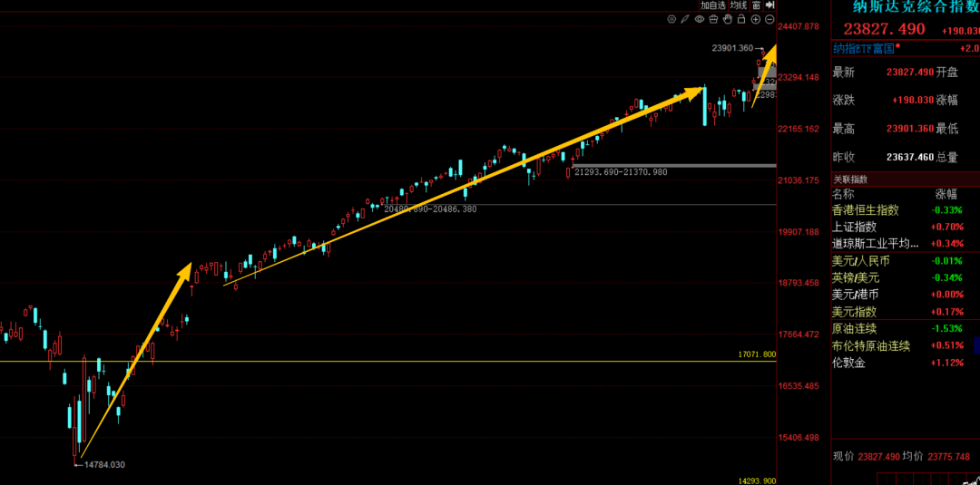The image size is (980, 485).
Task: Click the yellow 17071.800 horizontal line
Action: click(x=363, y=362)
